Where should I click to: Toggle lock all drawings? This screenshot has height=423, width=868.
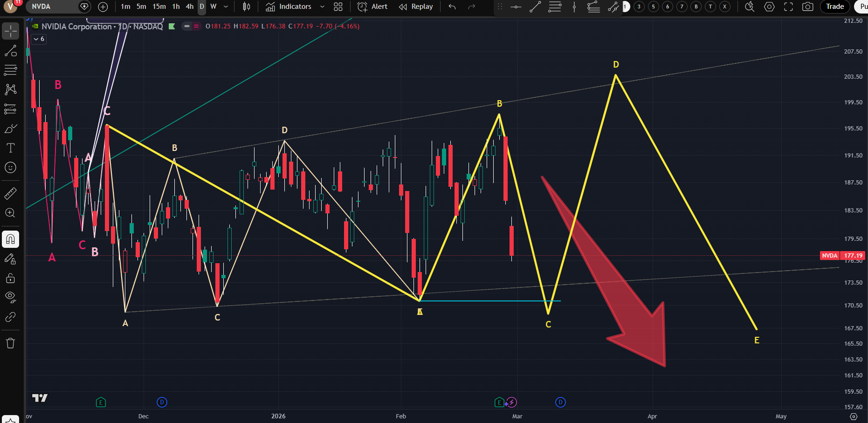10,278
